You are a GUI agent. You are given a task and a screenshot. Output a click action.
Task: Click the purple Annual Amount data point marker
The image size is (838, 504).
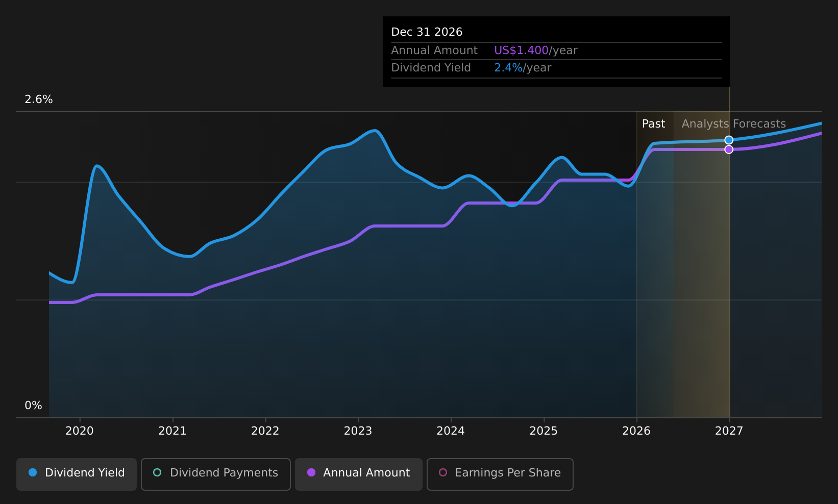(x=729, y=149)
